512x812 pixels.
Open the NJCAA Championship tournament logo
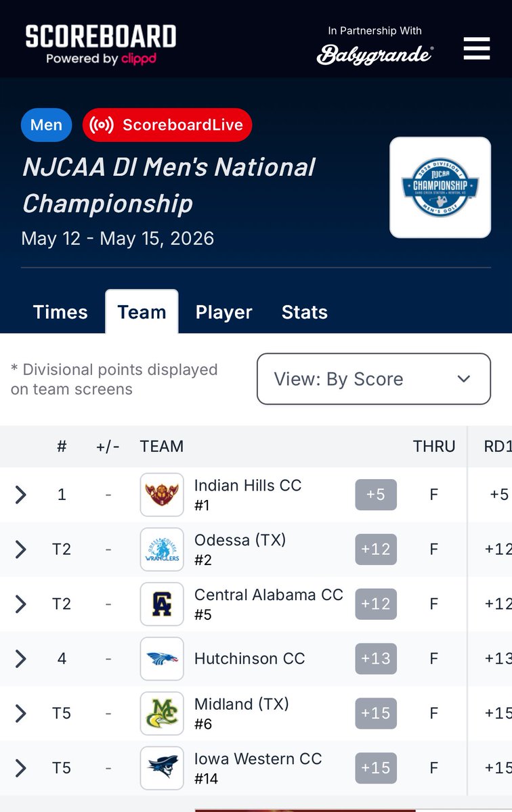click(x=440, y=187)
